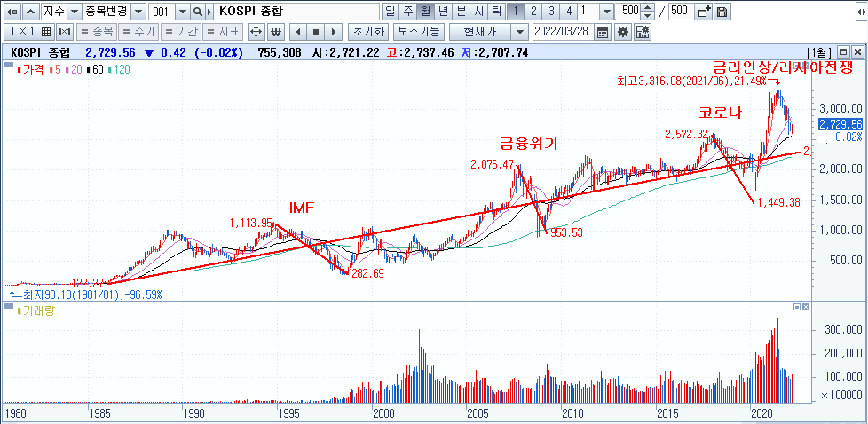This screenshot has height=424, width=868.
Task: Expand the 001 code history dropdown
Action: tap(183, 11)
